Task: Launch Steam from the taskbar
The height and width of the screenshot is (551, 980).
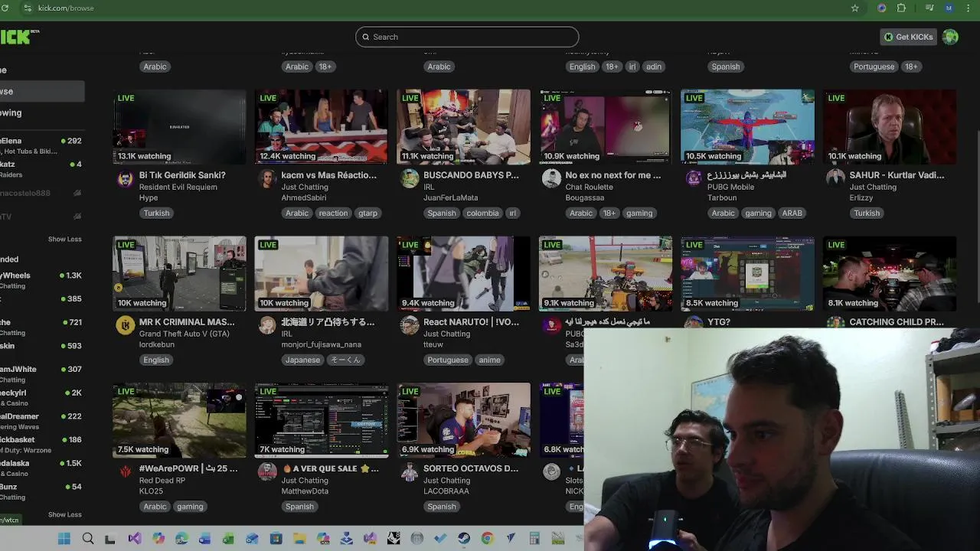Action: (464, 539)
